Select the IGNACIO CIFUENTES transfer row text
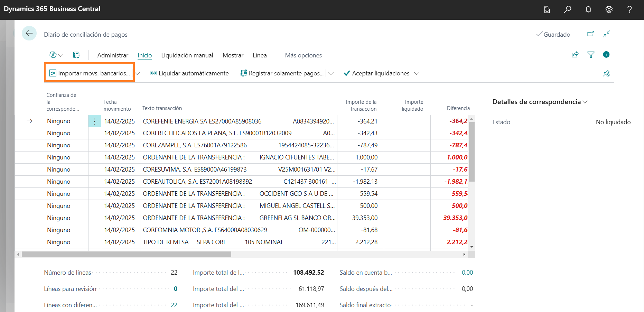The height and width of the screenshot is (312, 644). (x=239, y=157)
